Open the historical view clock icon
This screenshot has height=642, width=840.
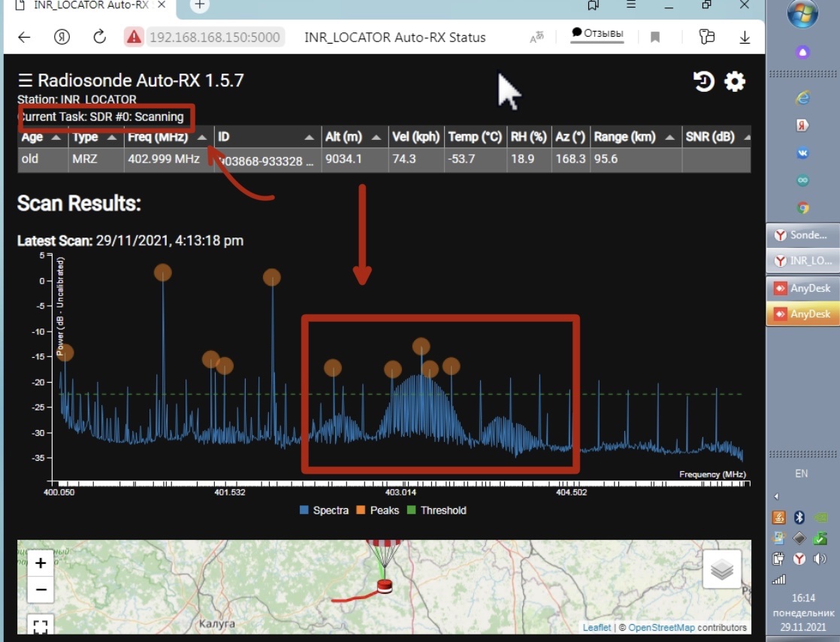703,81
